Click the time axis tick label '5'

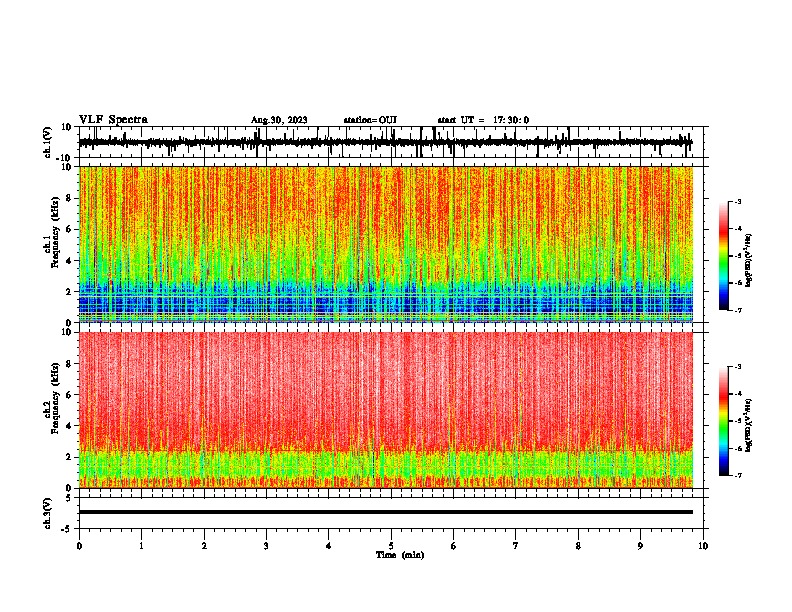[391, 546]
